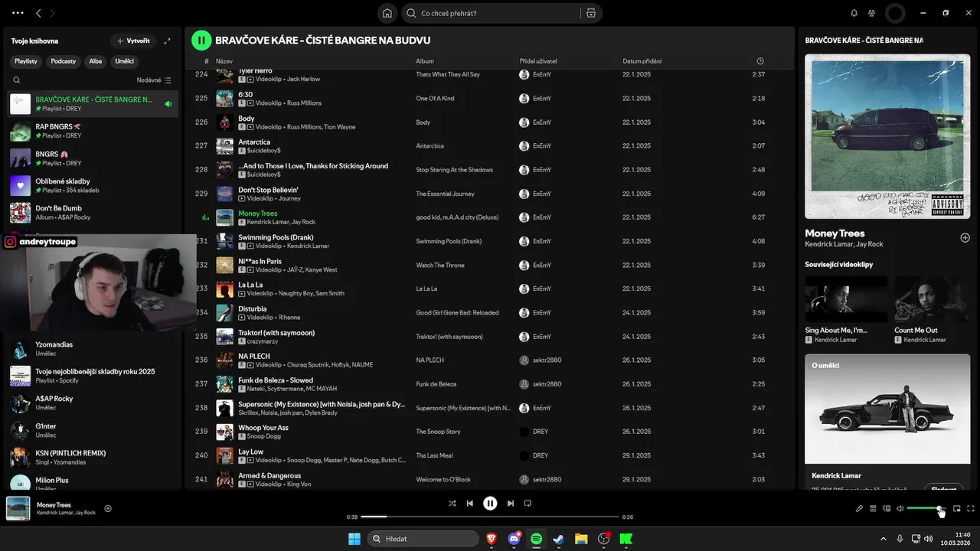Sort by Datum přidání column header
Image resolution: width=980 pixels, height=551 pixels.
642,61
